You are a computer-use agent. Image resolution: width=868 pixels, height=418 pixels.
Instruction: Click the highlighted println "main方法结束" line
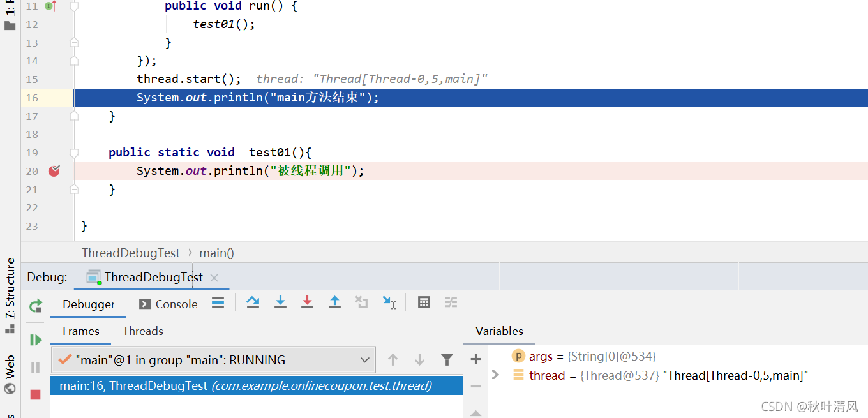pos(258,98)
